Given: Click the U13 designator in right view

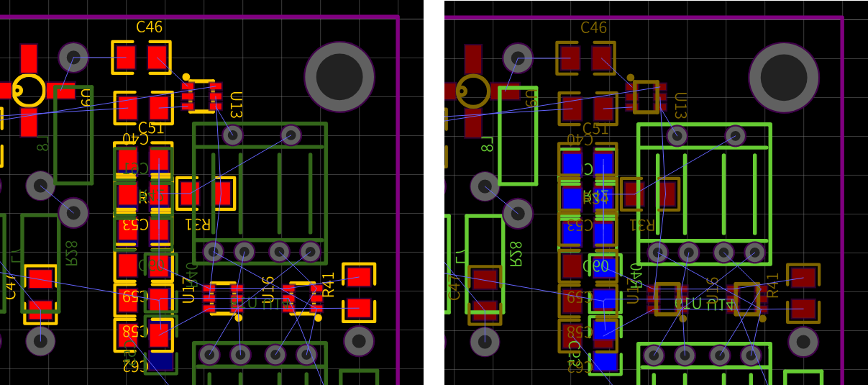Looking at the screenshot, I should (x=680, y=105).
